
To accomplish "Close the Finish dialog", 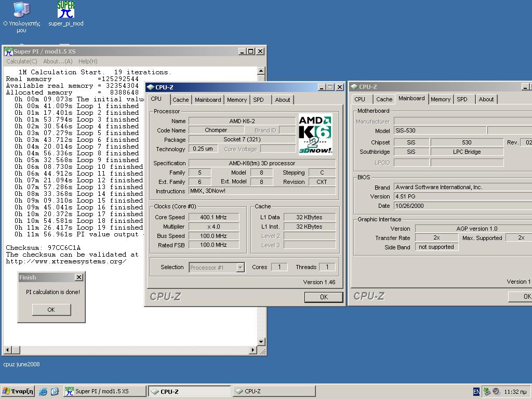I will (x=79, y=277).
